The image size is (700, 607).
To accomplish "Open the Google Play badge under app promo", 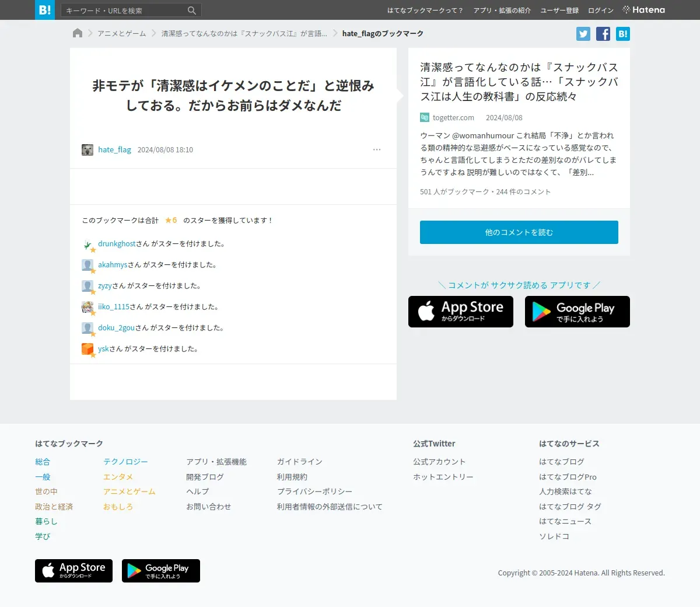I will click(577, 312).
